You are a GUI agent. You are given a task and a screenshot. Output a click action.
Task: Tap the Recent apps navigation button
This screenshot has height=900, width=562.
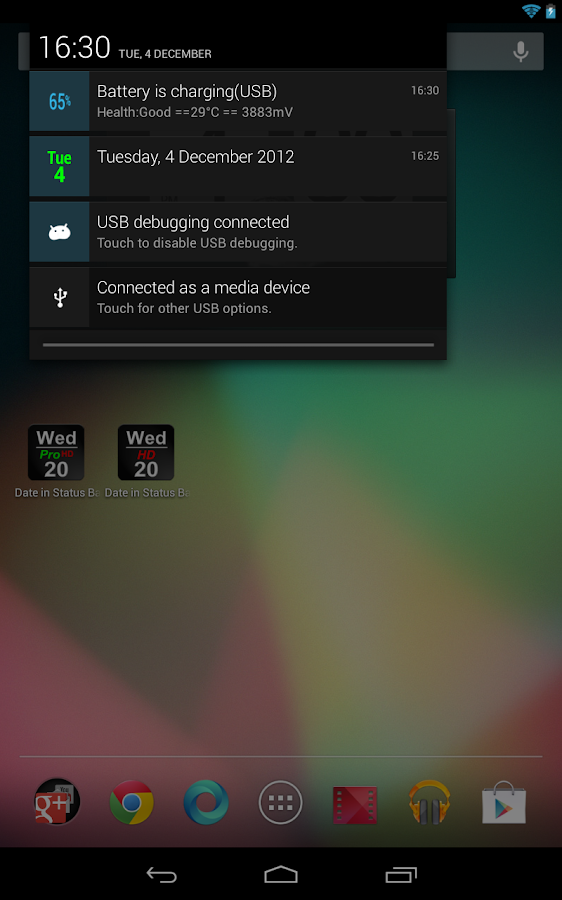pos(401,875)
